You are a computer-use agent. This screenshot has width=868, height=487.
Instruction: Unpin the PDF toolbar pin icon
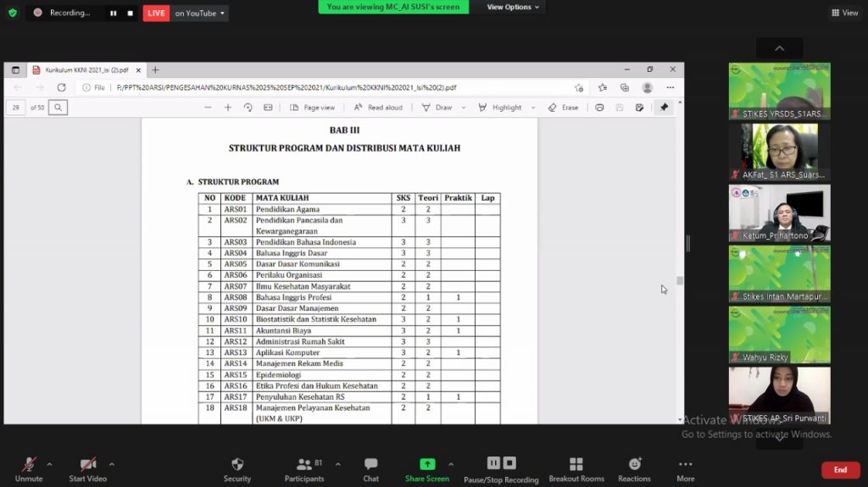point(665,108)
